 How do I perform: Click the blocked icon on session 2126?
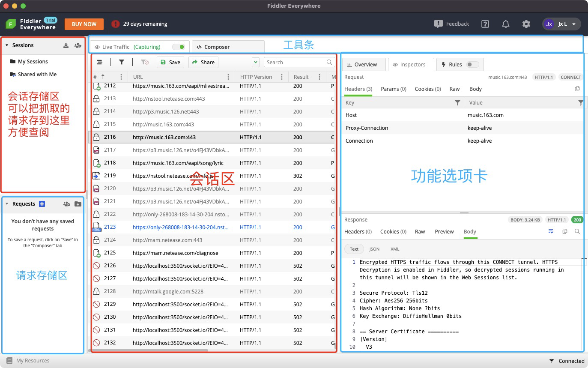96,266
